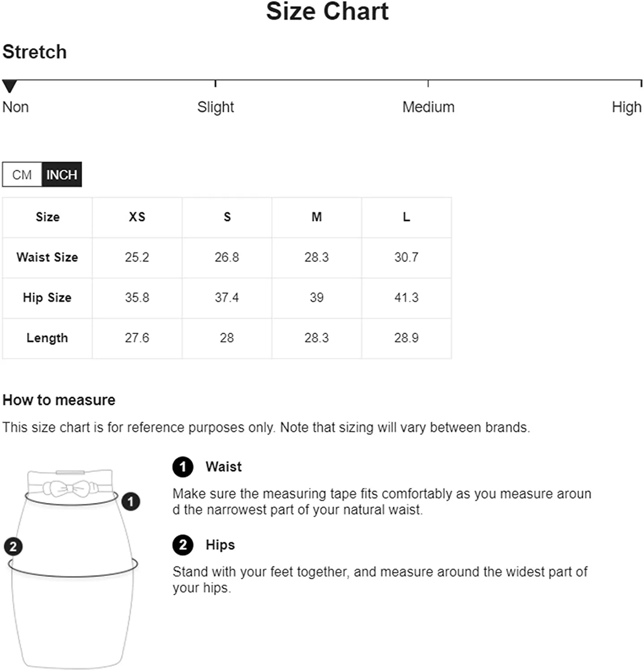Select the Hip Size row label
This screenshot has width=644, height=671.
pyautogui.click(x=47, y=297)
